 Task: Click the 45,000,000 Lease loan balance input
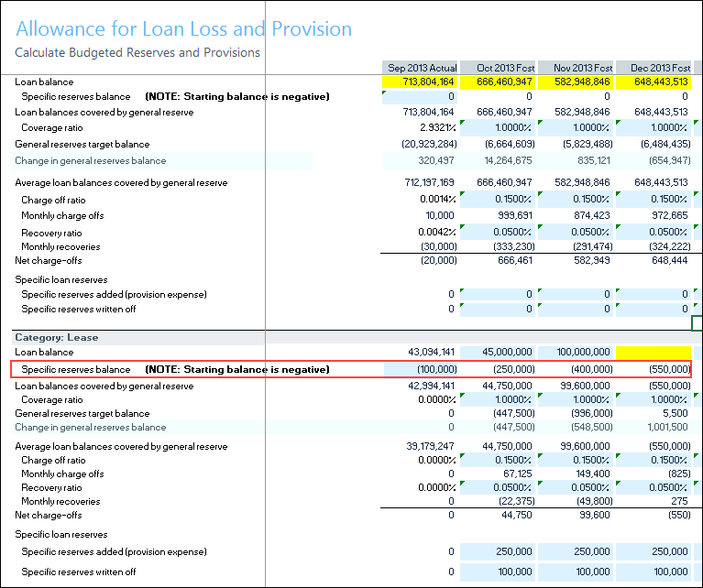[x=498, y=353]
